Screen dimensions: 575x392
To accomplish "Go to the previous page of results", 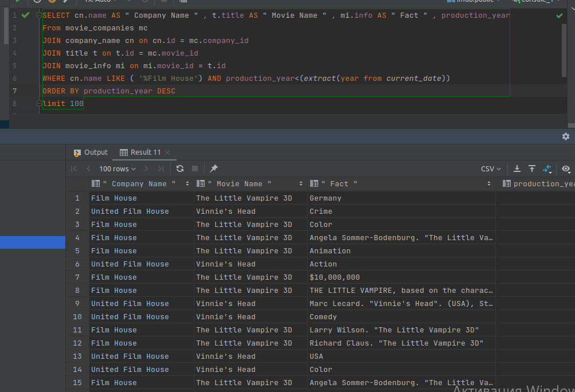I will tap(88, 168).
